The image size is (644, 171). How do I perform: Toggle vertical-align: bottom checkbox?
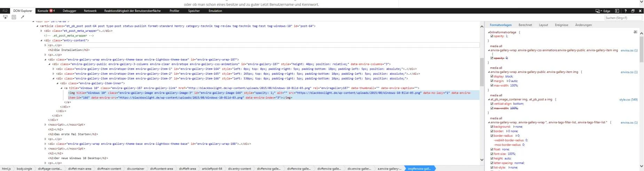(x=492, y=104)
